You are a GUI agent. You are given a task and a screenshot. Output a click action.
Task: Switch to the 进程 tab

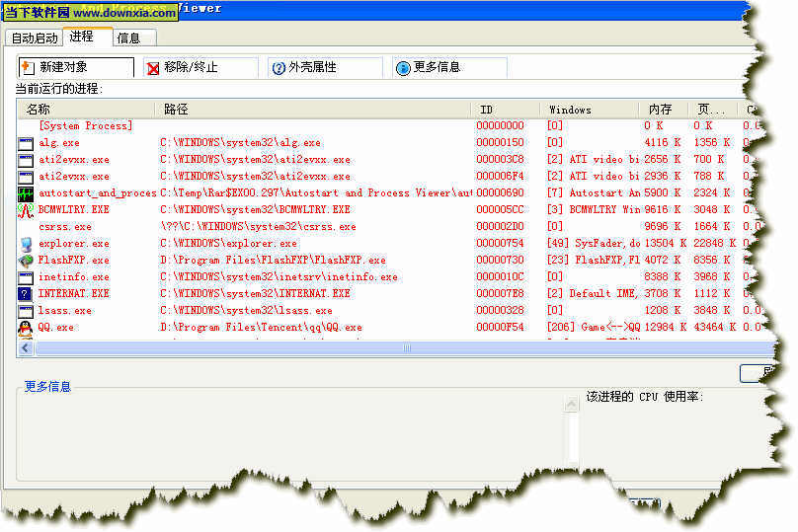(x=82, y=37)
